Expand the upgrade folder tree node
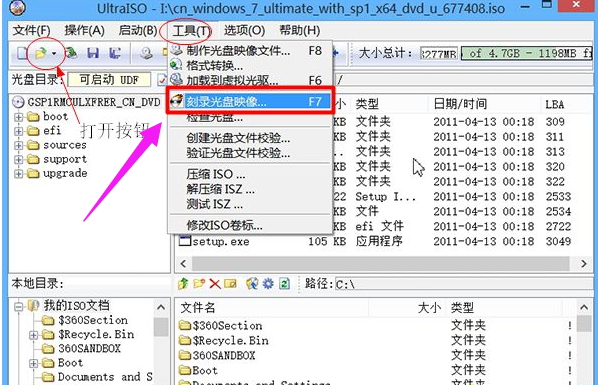Screen dimensions: 598x385 (18, 174)
